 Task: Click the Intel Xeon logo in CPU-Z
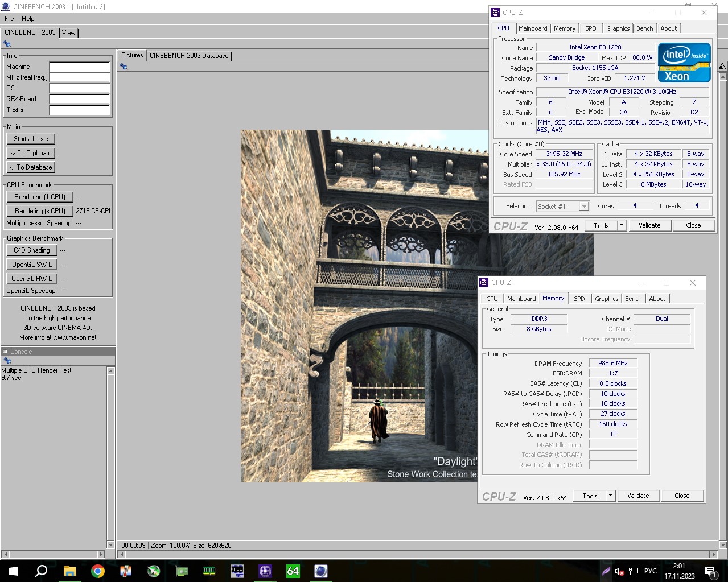pos(684,62)
